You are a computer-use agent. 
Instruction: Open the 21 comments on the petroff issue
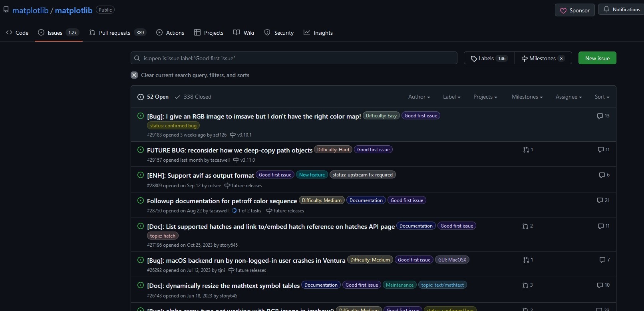tap(603, 200)
